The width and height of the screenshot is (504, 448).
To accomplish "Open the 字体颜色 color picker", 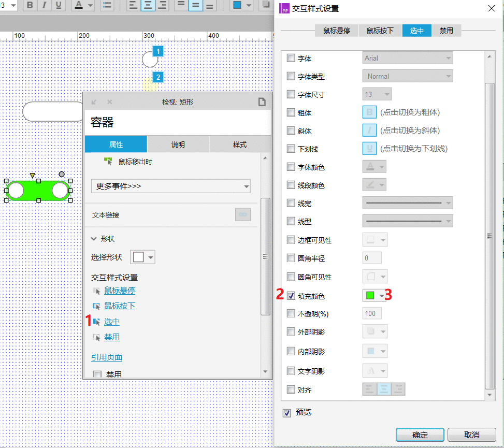I will coord(374,167).
